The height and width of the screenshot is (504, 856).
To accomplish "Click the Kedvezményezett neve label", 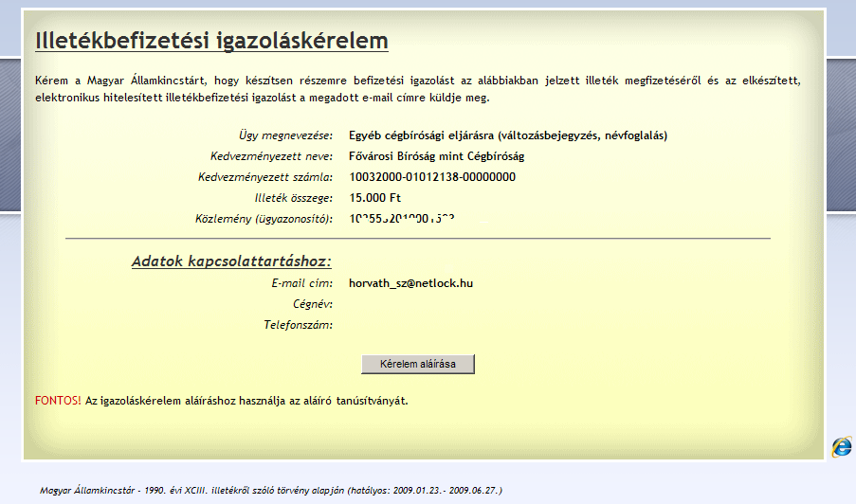I will (271, 156).
